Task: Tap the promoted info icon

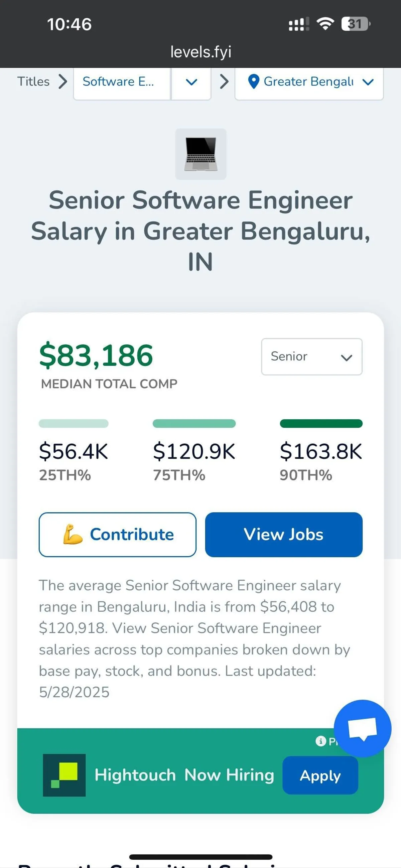Action: (320, 741)
